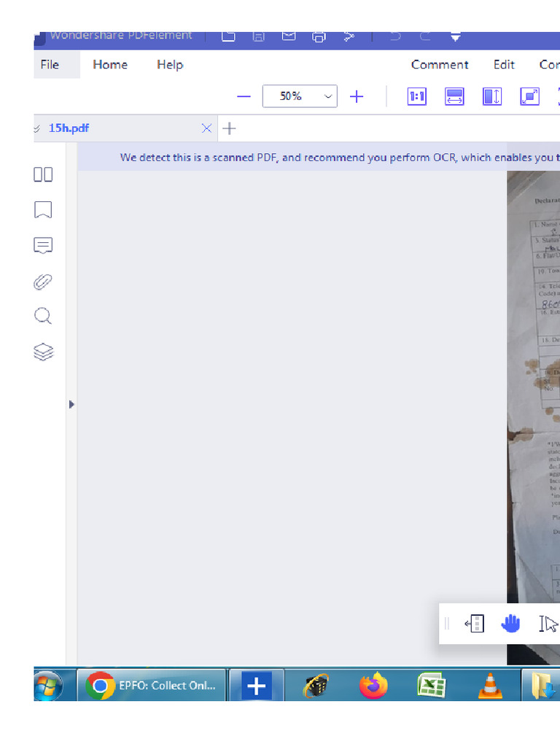Open the search panel magnifier
The height and width of the screenshot is (747, 560).
[x=43, y=316]
